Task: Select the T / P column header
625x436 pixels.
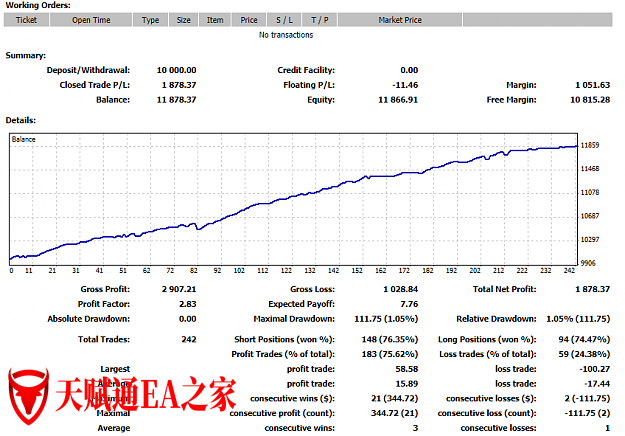Action: click(x=319, y=19)
